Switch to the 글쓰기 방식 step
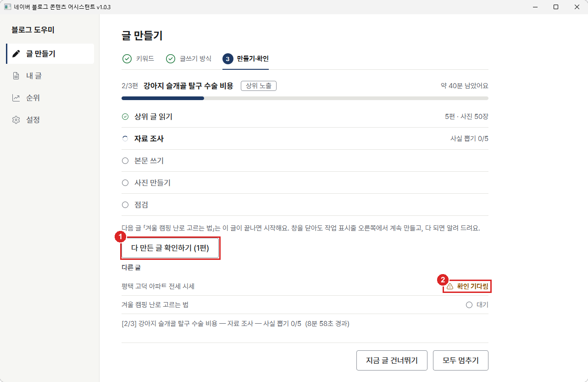Image resolution: width=588 pixels, height=382 pixels. [x=189, y=59]
